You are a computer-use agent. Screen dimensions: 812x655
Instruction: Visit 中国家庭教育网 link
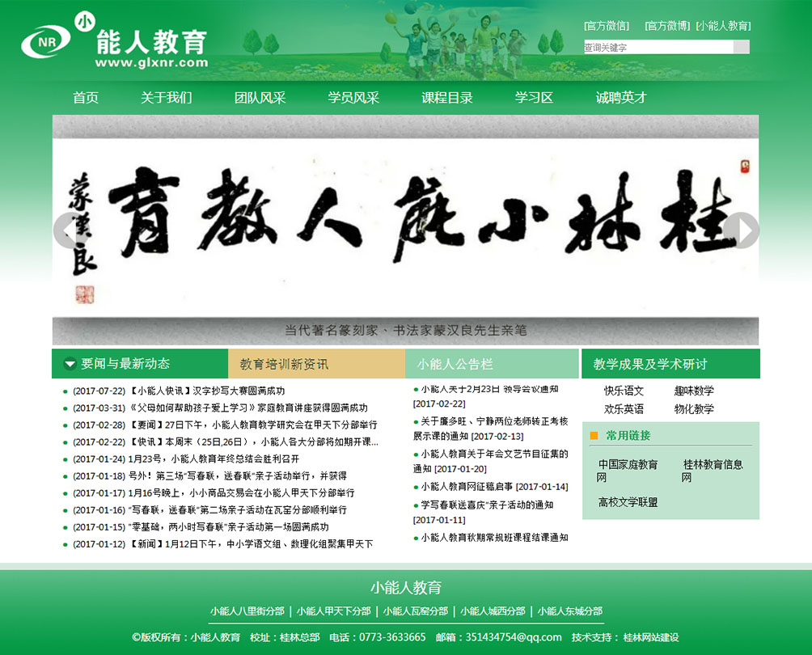628,471
